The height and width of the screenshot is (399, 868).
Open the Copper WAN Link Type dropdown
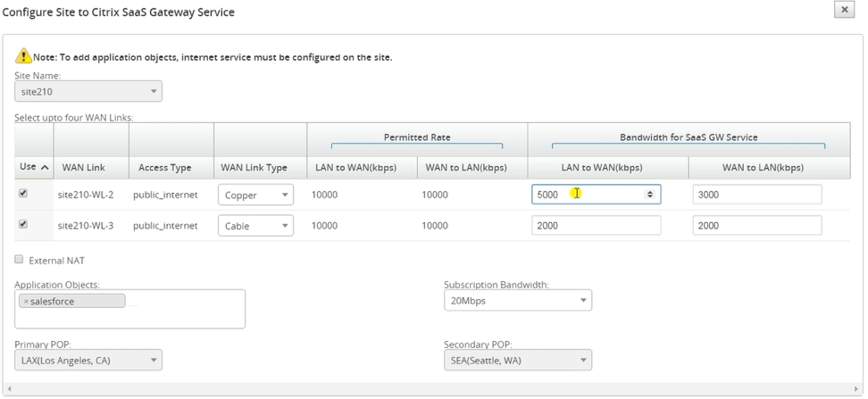[255, 195]
